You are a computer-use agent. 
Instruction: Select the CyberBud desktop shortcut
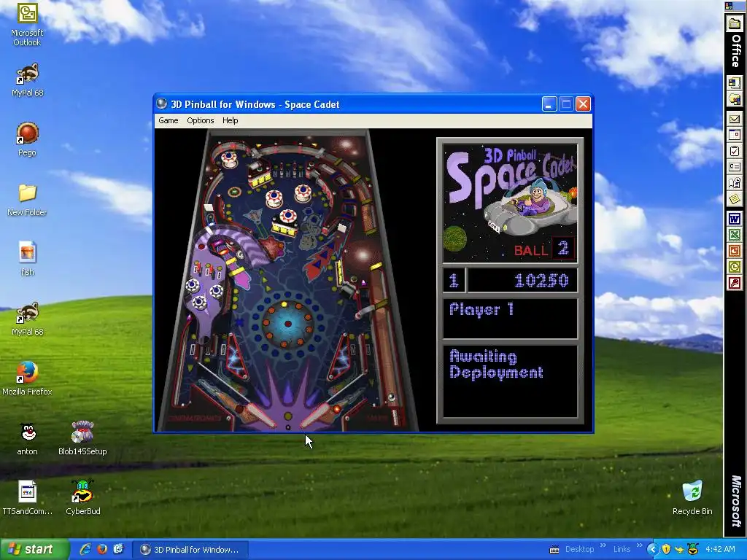[83, 497]
